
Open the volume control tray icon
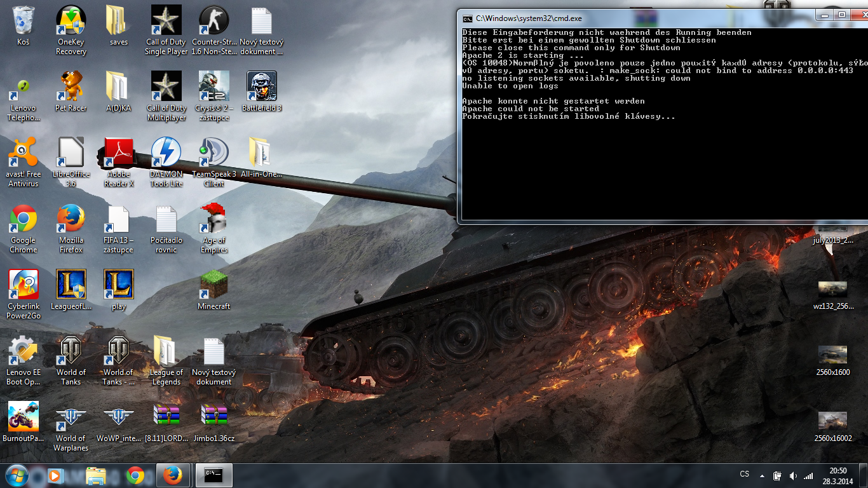tap(793, 475)
